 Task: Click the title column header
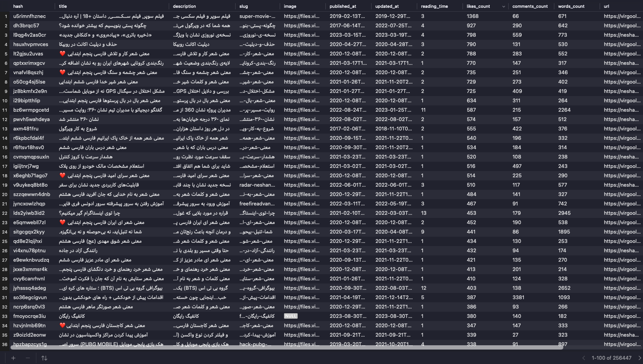tap(63, 6)
